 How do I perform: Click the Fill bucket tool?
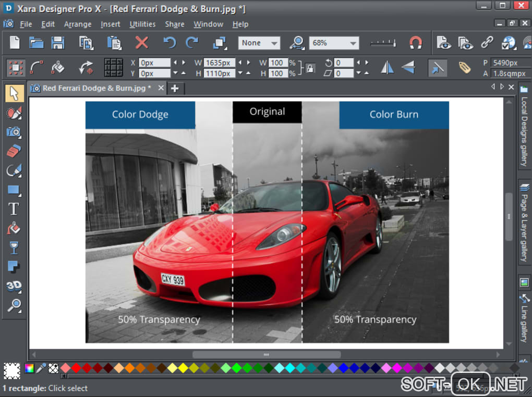pos(14,228)
